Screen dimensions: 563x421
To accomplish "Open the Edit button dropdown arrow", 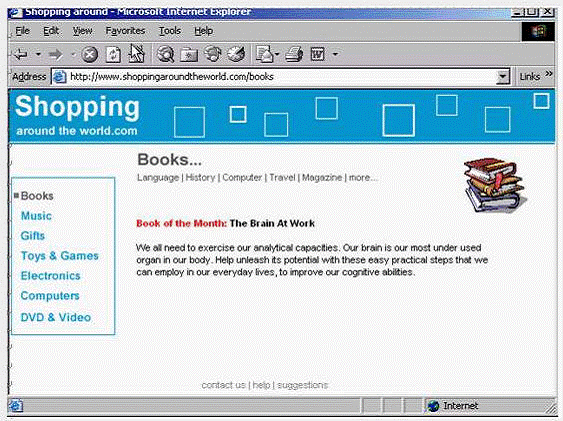I will pyautogui.click(x=335, y=55).
